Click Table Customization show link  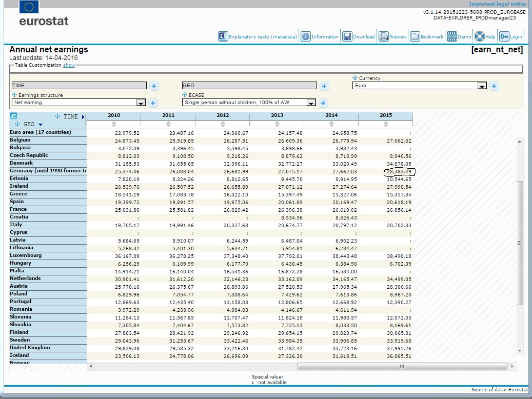coord(69,65)
